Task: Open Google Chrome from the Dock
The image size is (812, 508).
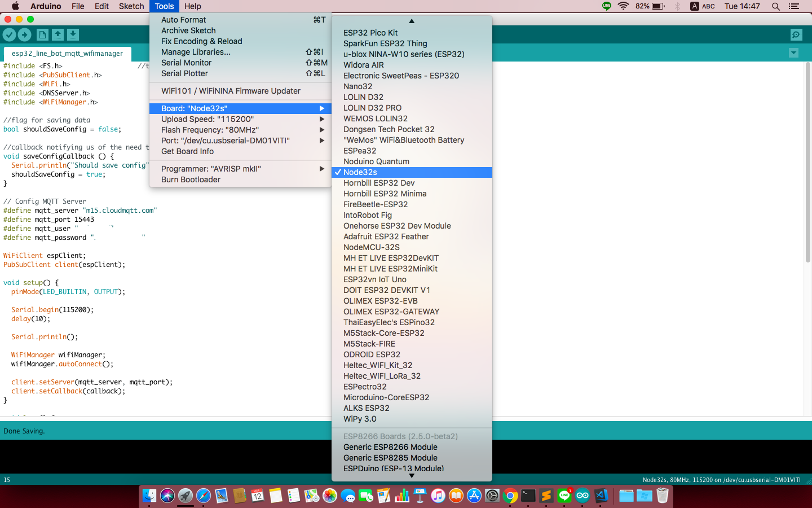Action: click(510, 496)
